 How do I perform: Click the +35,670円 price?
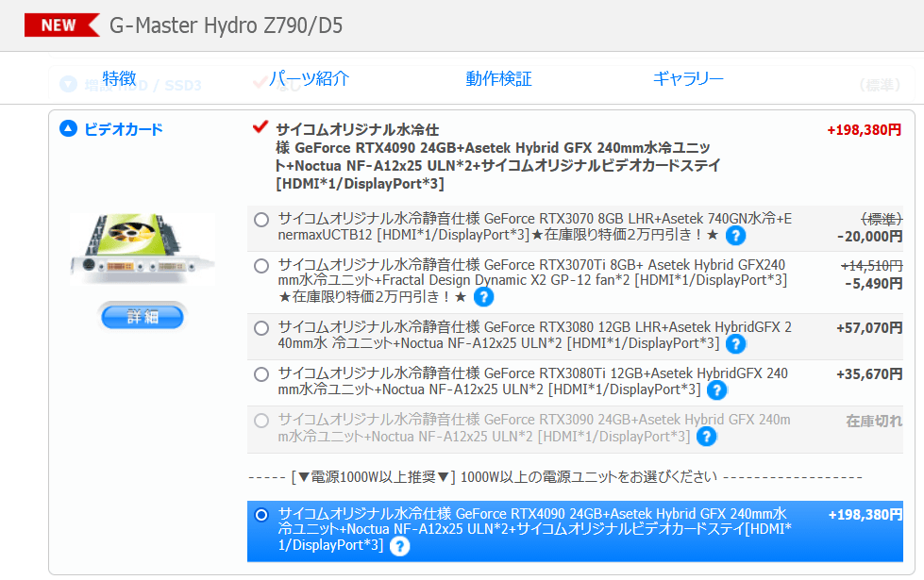(869, 373)
